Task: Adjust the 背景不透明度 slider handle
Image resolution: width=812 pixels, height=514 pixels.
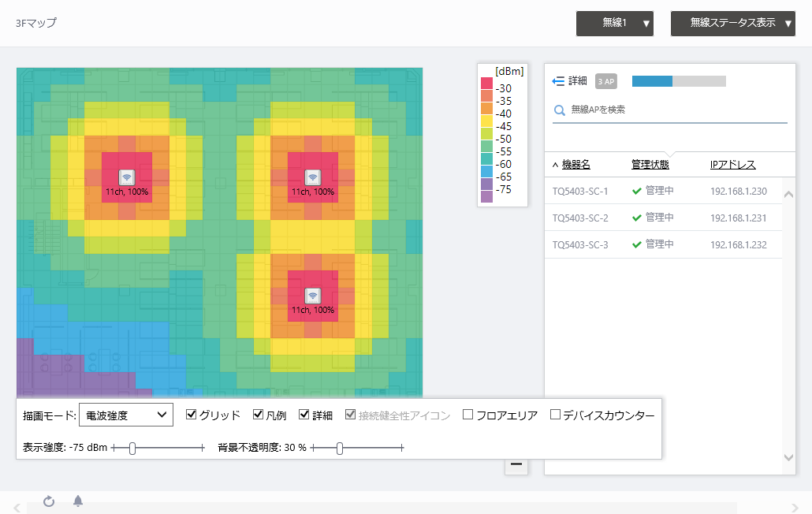Action: pyautogui.click(x=339, y=448)
